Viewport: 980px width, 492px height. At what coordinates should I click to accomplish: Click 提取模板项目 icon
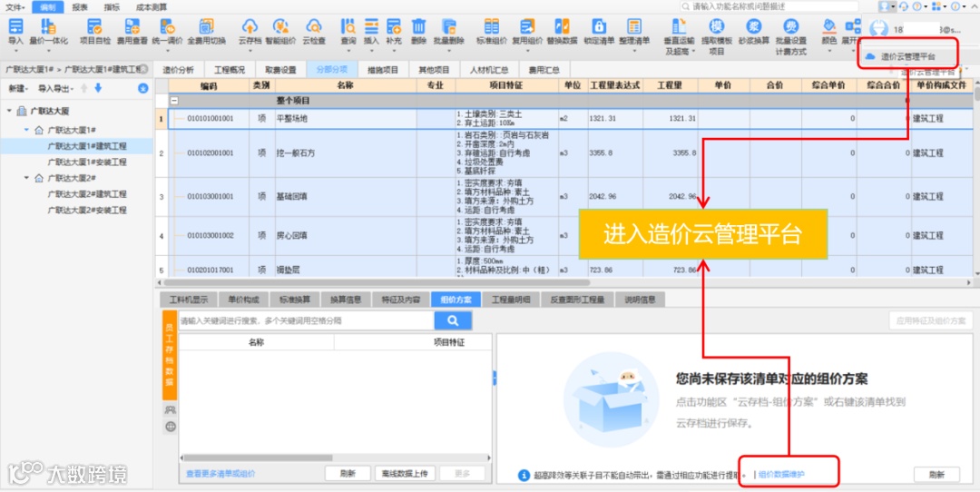pyautogui.click(x=716, y=26)
